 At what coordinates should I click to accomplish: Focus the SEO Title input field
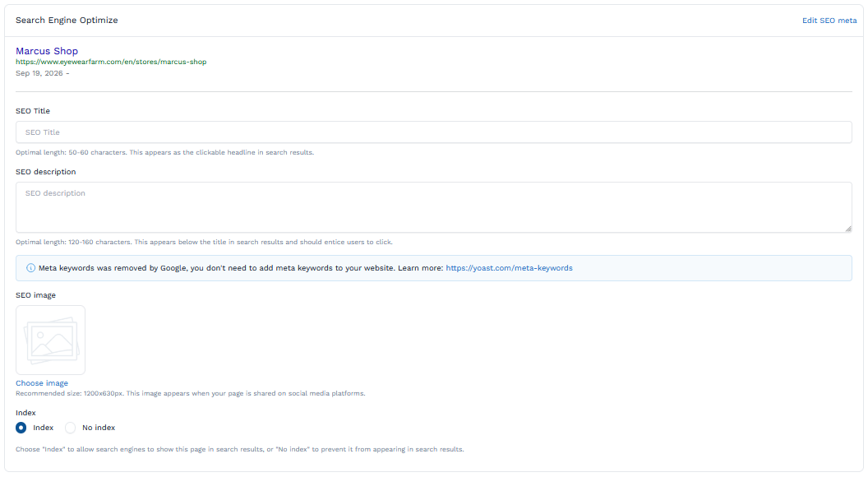point(433,132)
